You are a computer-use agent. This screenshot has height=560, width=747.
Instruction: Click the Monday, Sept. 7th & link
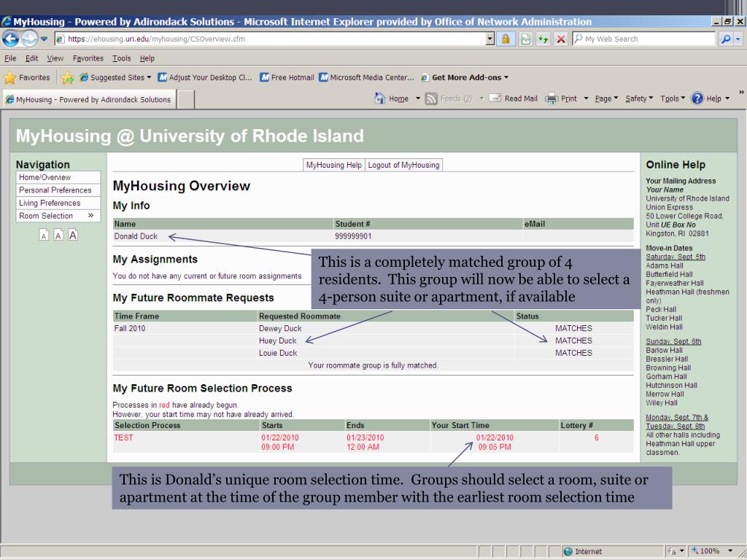coord(677,418)
